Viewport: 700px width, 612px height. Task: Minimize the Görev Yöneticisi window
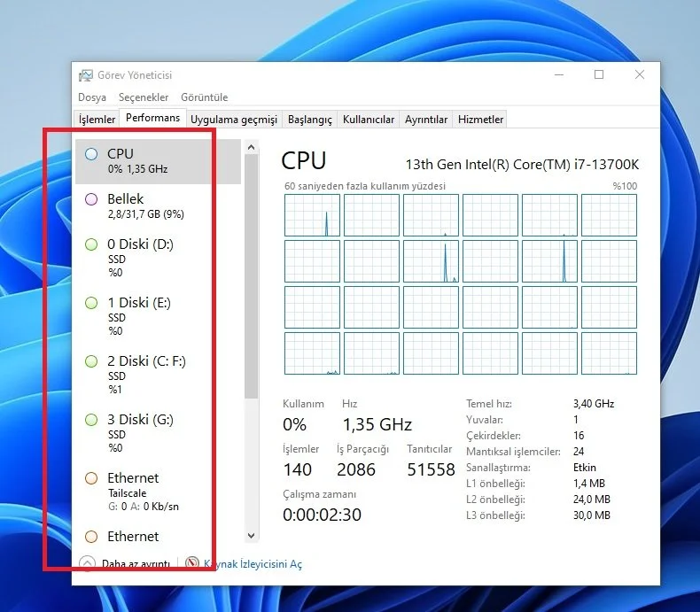click(559, 74)
